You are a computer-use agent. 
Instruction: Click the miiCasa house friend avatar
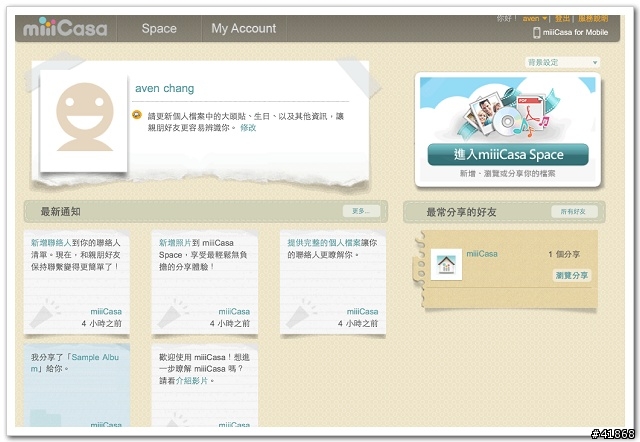(447, 264)
